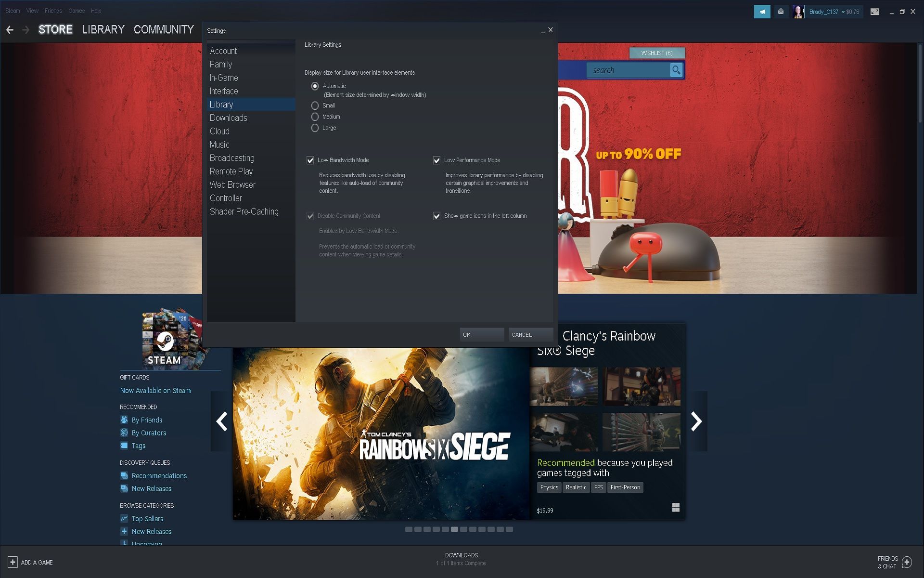The image size is (924, 578).
Task: Confirm settings with OK button
Action: tap(482, 335)
